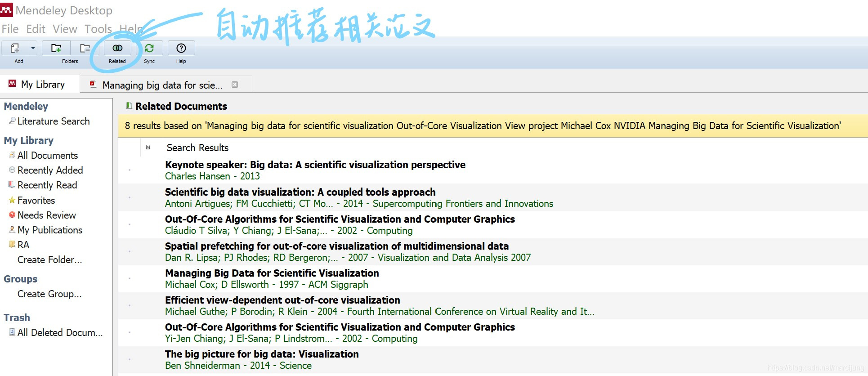Click the Search Results column header

(197, 148)
